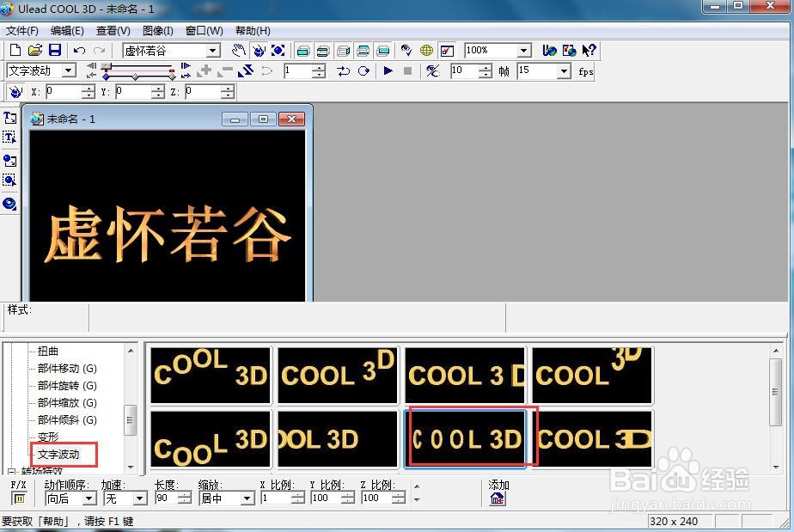Toggle the third panel visibility icon
The height and width of the screenshot is (532, 794).
(344, 50)
